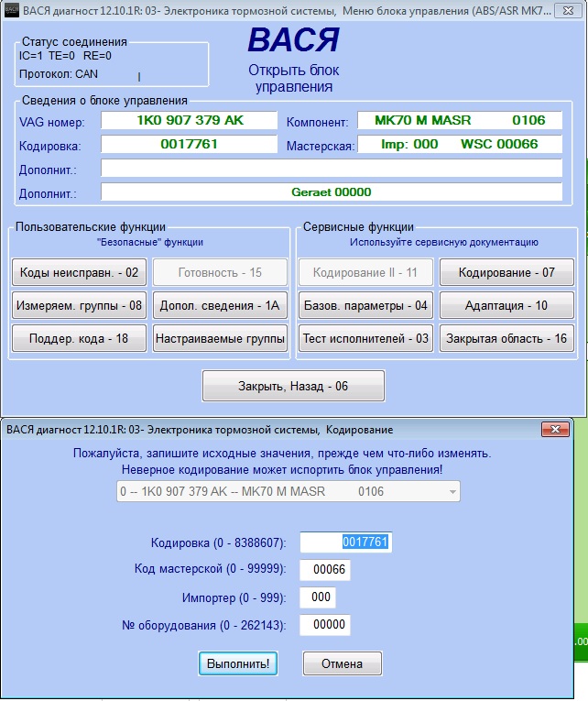Open Адаптация - 10 function
Viewport: 588px width, 701px height.
click(x=506, y=305)
